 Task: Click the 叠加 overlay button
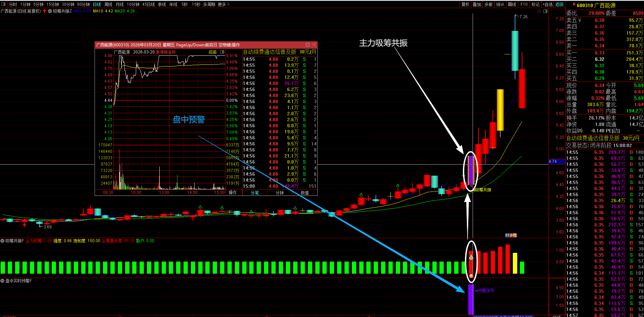(x=477, y=4)
